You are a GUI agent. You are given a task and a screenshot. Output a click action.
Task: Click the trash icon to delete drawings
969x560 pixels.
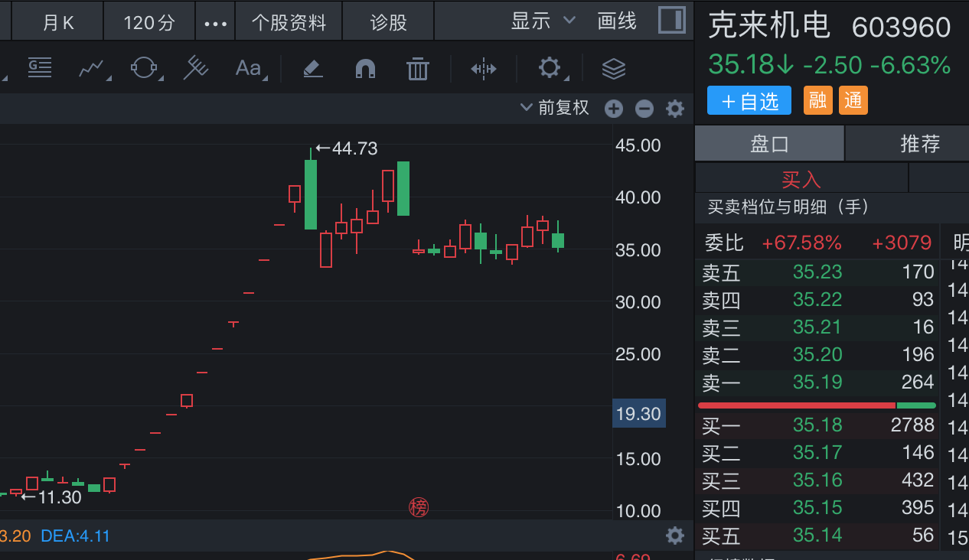point(417,69)
